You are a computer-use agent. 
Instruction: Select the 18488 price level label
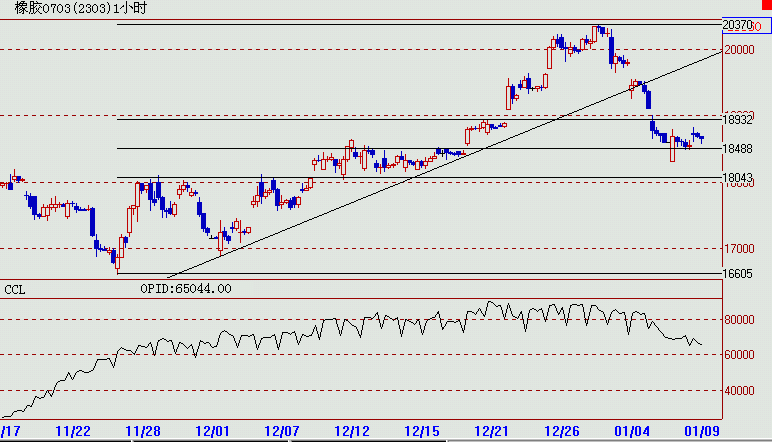click(738, 149)
